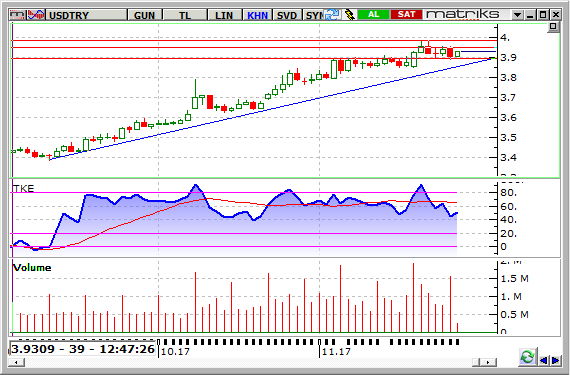
Task: Click the small square icon at chart corner
Action: (x=553, y=27)
